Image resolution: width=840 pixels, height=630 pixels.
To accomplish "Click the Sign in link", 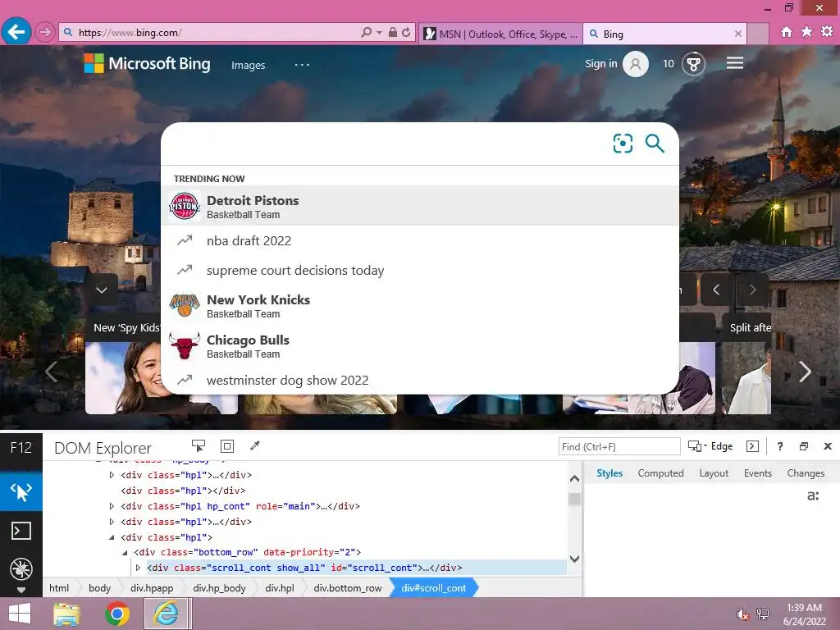I will tap(601, 64).
